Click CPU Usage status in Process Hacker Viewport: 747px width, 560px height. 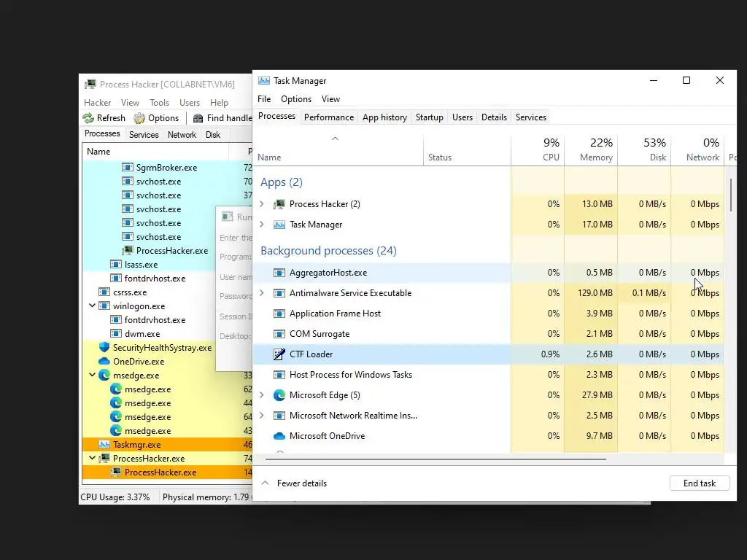tap(115, 497)
